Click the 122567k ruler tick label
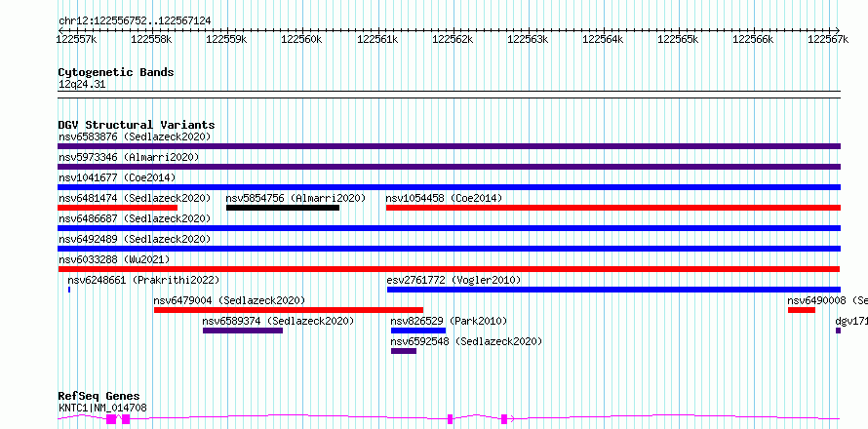868x429 pixels. 828,39
